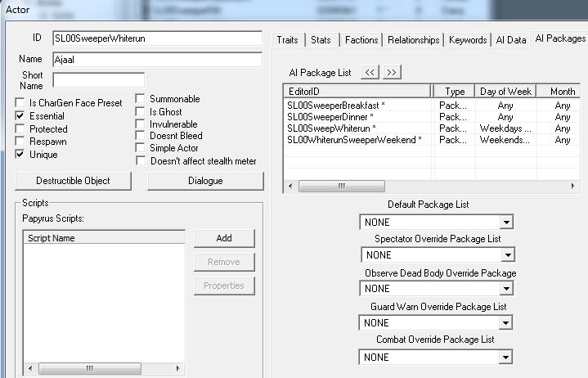Screen dimensions: 588x378
Task: Click the Destructible Object button
Action: click(x=73, y=181)
